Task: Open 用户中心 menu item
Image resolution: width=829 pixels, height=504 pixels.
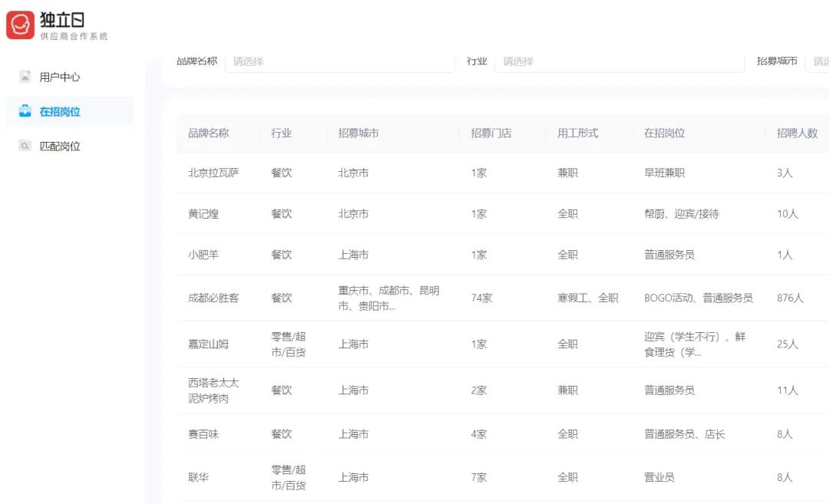Action: tap(69, 77)
